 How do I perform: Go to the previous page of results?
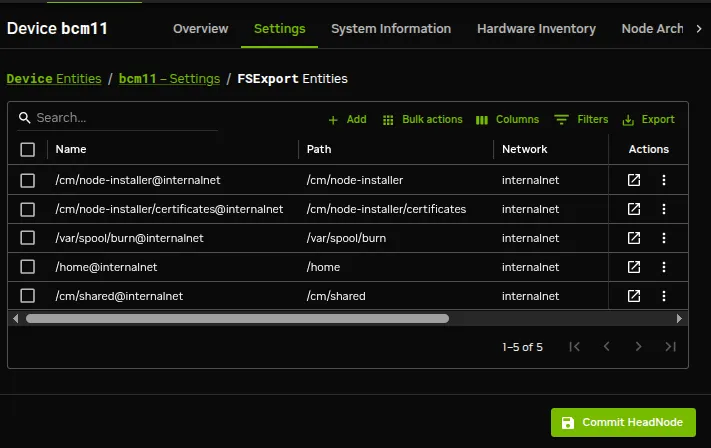pyautogui.click(x=606, y=347)
